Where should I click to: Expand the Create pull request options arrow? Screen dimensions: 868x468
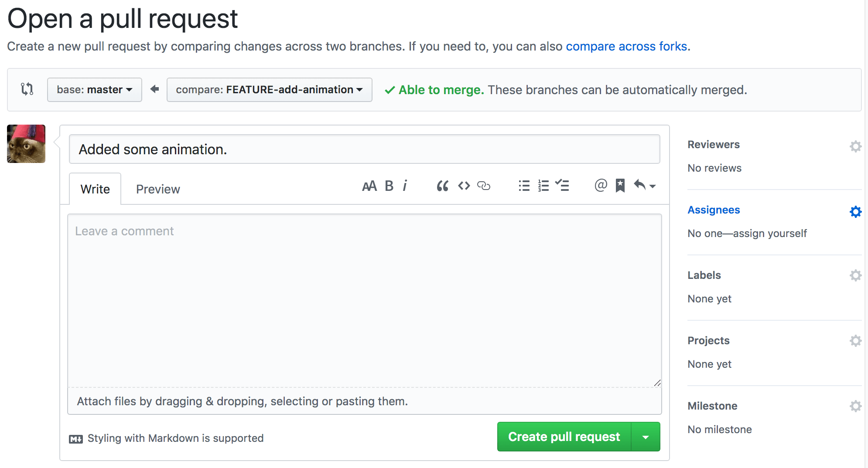646,437
